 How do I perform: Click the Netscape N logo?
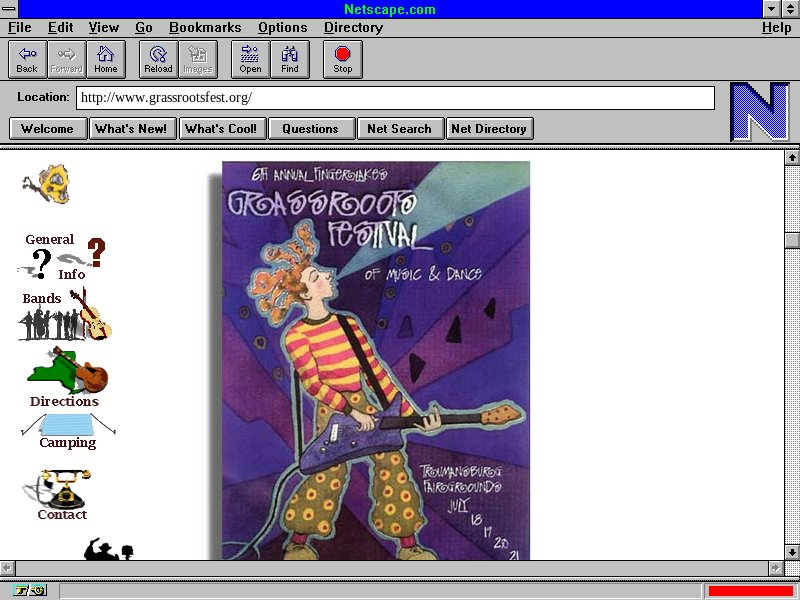(x=760, y=112)
